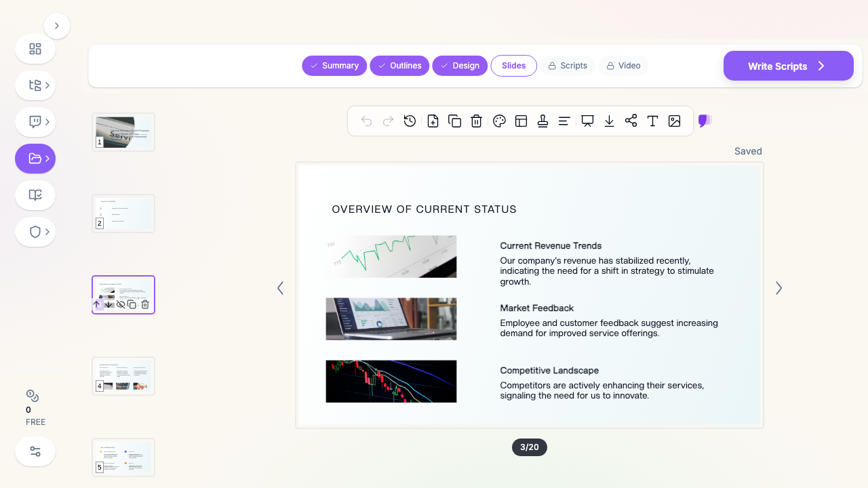The width and height of the screenshot is (868, 488).
Task: Open the slide layout tool
Action: 521,121
